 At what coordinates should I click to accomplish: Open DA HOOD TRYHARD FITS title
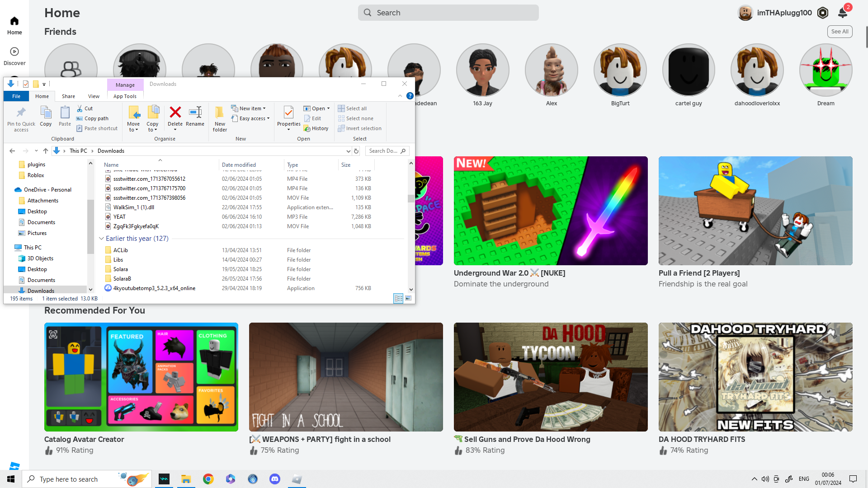(x=702, y=439)
